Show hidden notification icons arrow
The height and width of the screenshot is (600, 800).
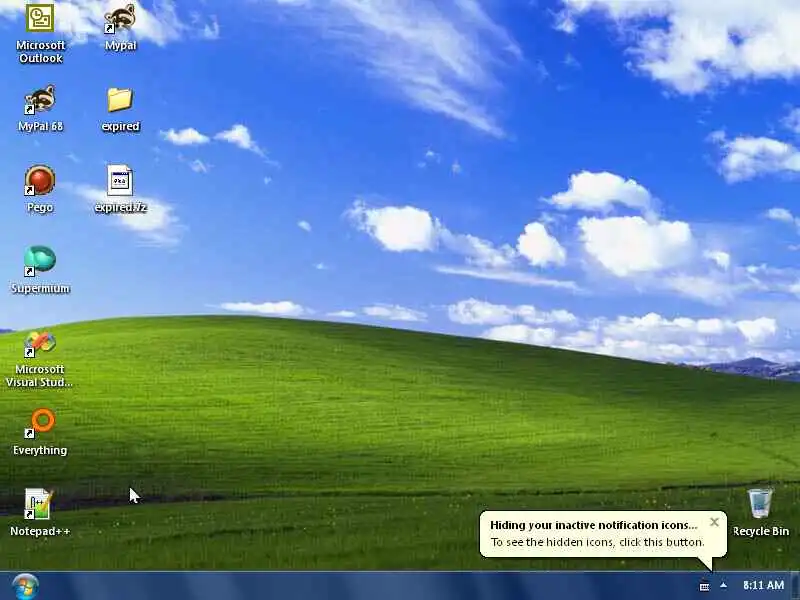[x=723, y=585]
